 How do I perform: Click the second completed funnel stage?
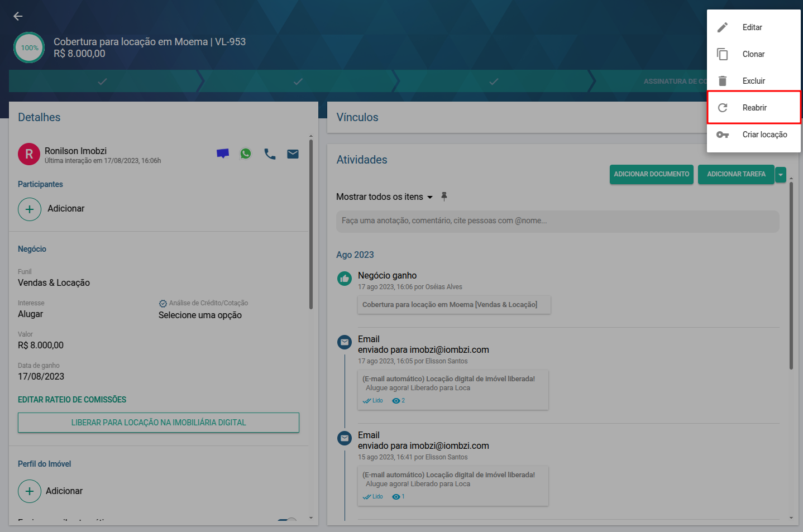pyautogui.click(x=298, y=82)
